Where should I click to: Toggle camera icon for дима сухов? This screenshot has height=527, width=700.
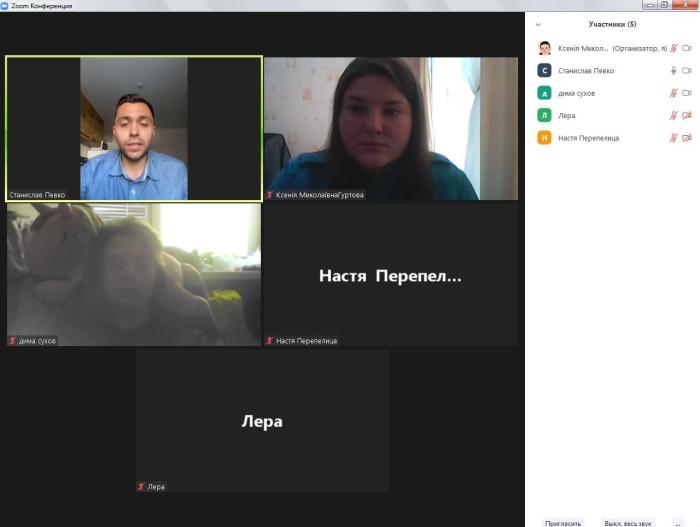(x=687, y=93)
